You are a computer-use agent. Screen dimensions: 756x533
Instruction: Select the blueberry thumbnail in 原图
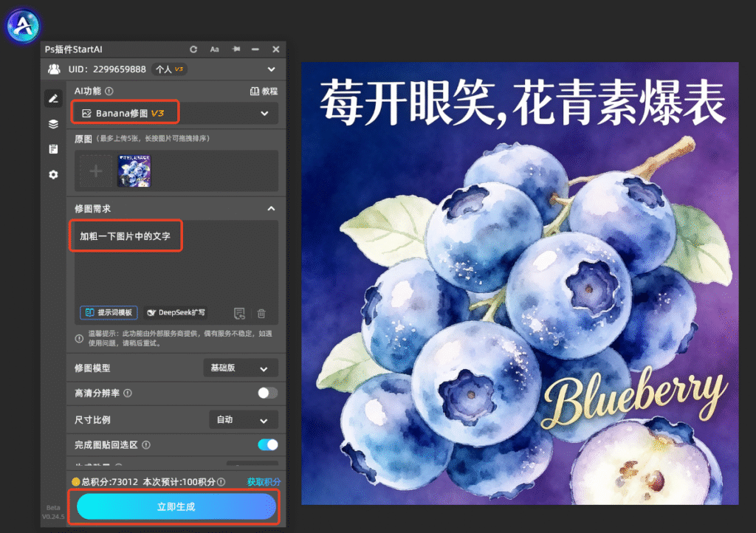point(134,171)
